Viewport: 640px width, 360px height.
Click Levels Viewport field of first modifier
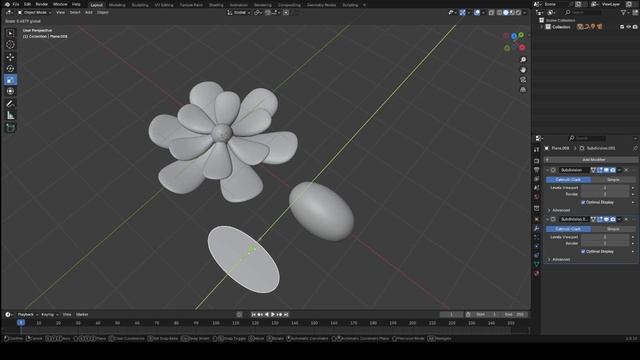click(x=605, y=188)
